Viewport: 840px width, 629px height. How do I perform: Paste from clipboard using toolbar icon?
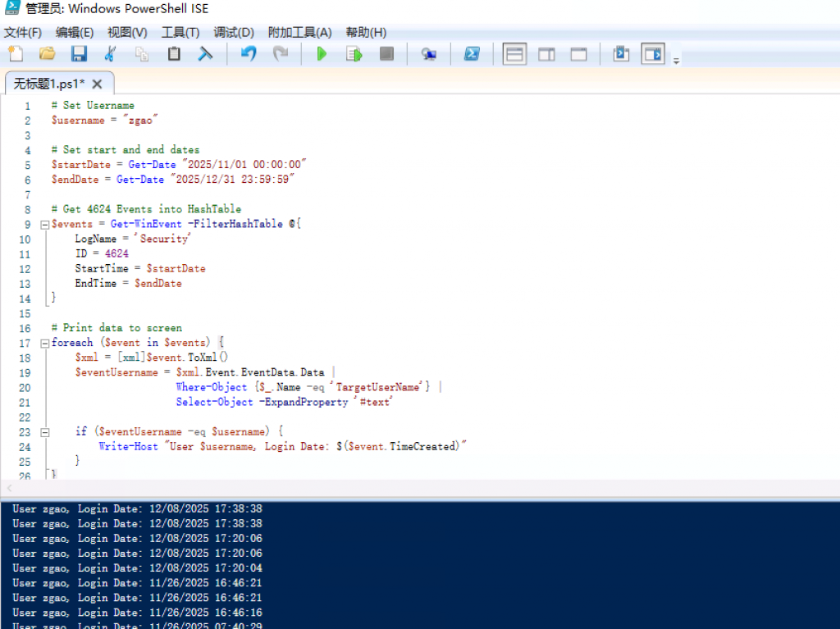(174, 54)
